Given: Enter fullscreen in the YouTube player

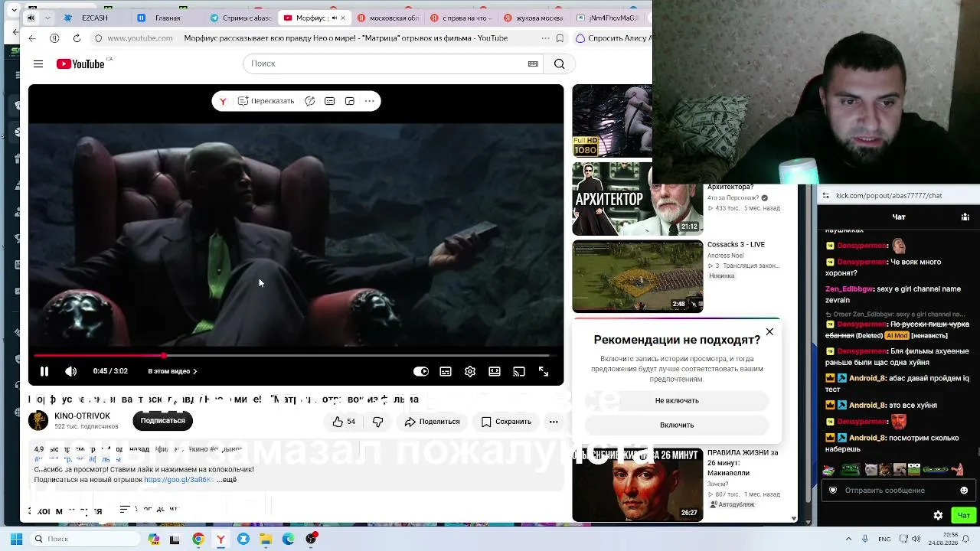Looking at the screenshot, I should pyautogui.click(x=544, y=371).
